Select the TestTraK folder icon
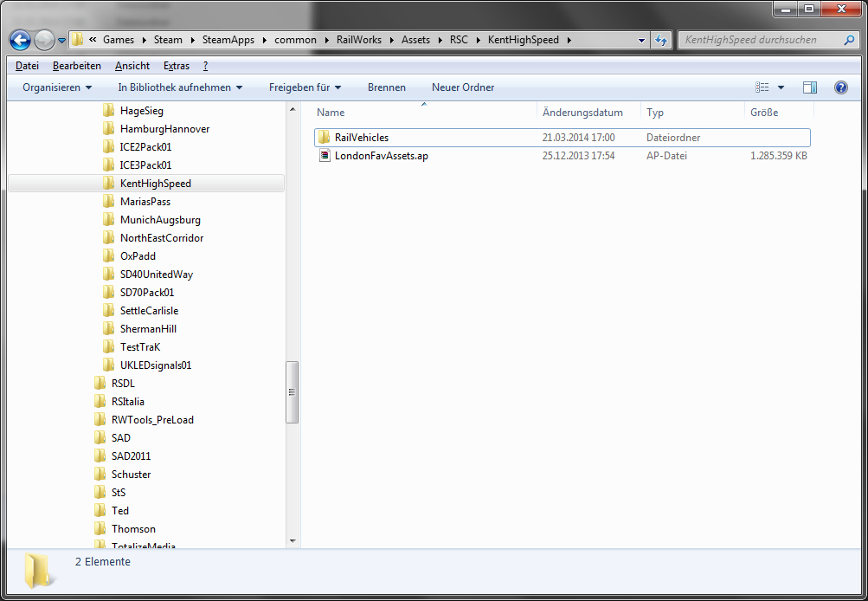This screenshot has height=601, width=868. (x=108, y=347)
